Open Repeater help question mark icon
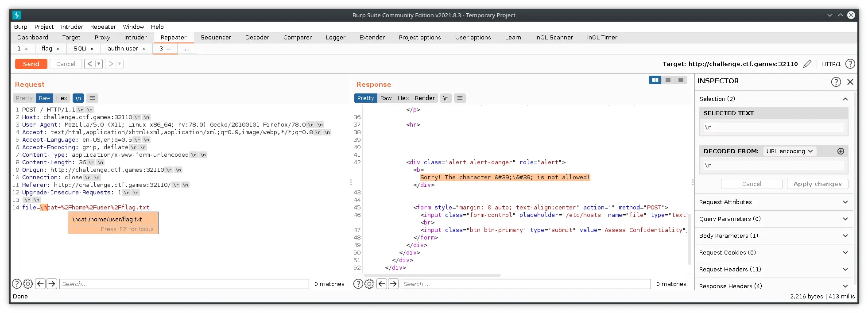 click(850, 64)
